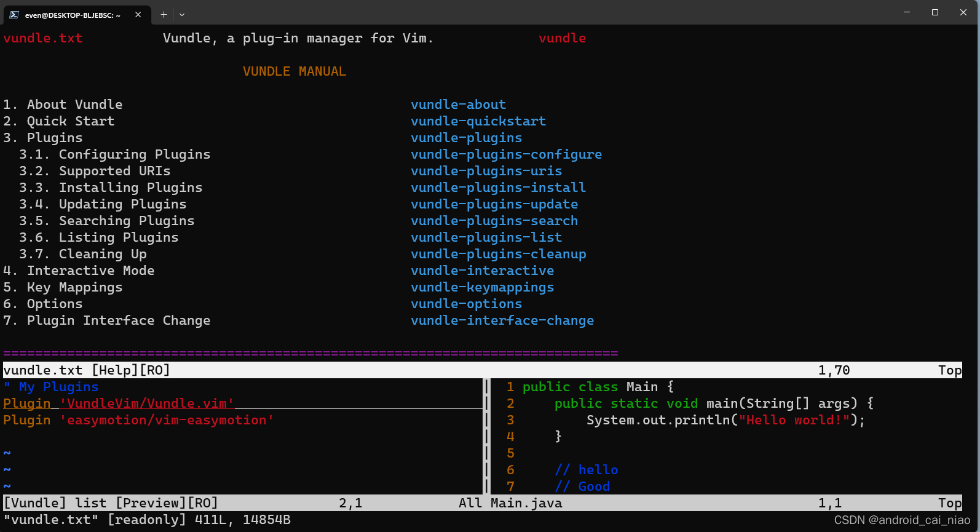The image size is (980, 532).
Task: Place cursor on '4. Interactive Mode' line
Action: pos(79,271)
